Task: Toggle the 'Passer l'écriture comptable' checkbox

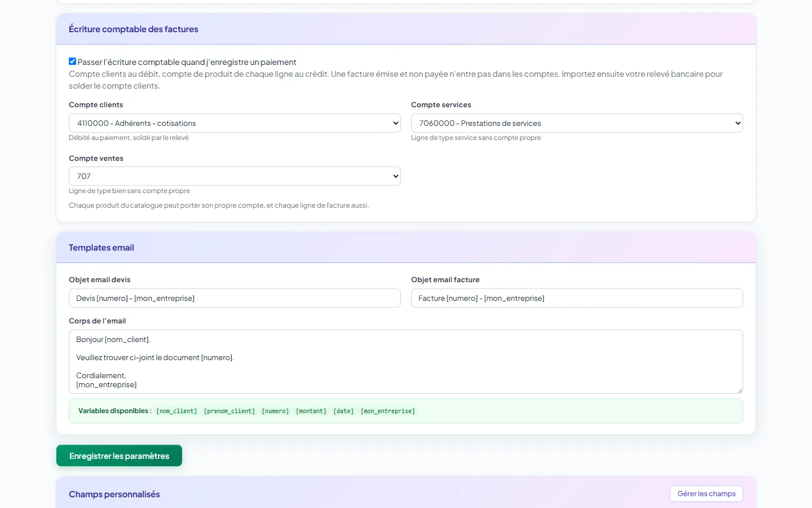Action: tap(72, 62)
